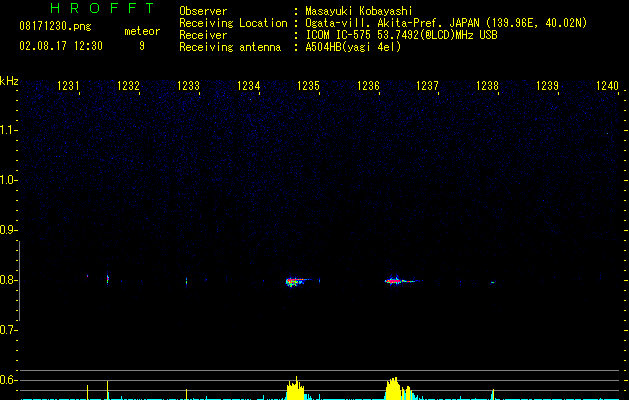629x400 pixels.
Task: Click the 1240 time marker
Action: (x=608, y=86)
